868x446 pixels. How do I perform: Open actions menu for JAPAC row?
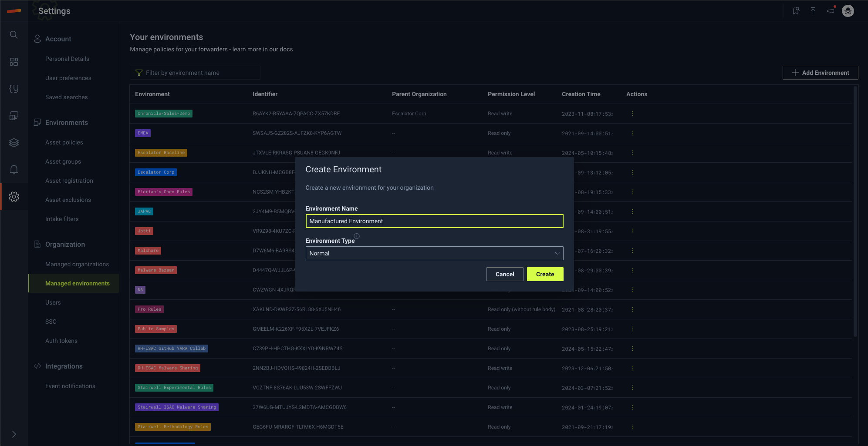632,211
